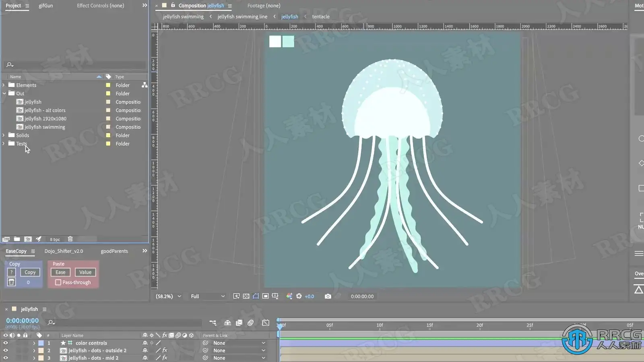The width and height of the screenshot is (644, 362).
Task: Delete selected project items with trash icon
Action: click(x=70, y=239)
